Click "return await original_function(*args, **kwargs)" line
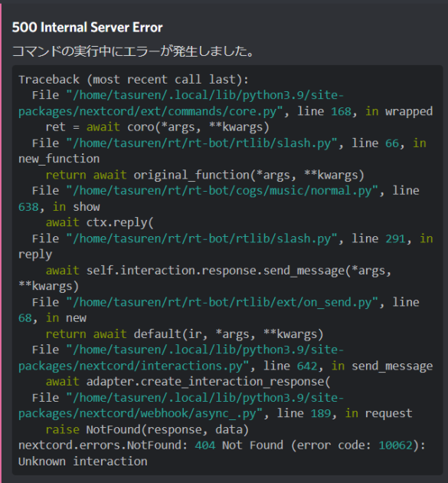This screenshot has width=448, height=483. tap(205, 175)
